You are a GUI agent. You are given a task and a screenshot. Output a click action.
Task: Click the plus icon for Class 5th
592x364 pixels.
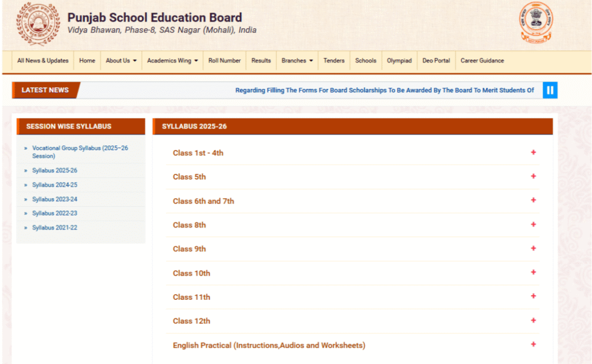pyautogui.click(x=533, y=176)
